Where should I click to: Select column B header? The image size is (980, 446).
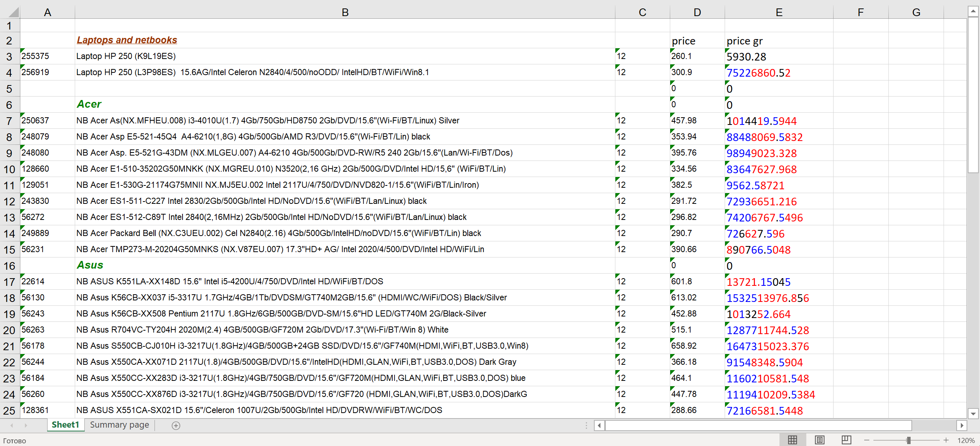[345, 12]
